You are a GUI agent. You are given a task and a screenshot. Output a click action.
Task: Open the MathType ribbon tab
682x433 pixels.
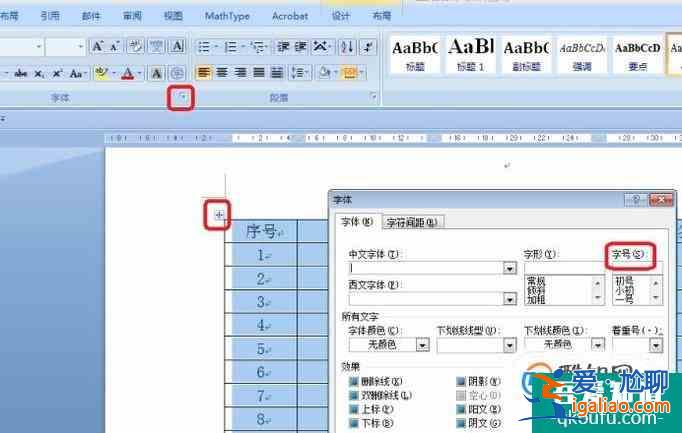[x=227, y=16]
